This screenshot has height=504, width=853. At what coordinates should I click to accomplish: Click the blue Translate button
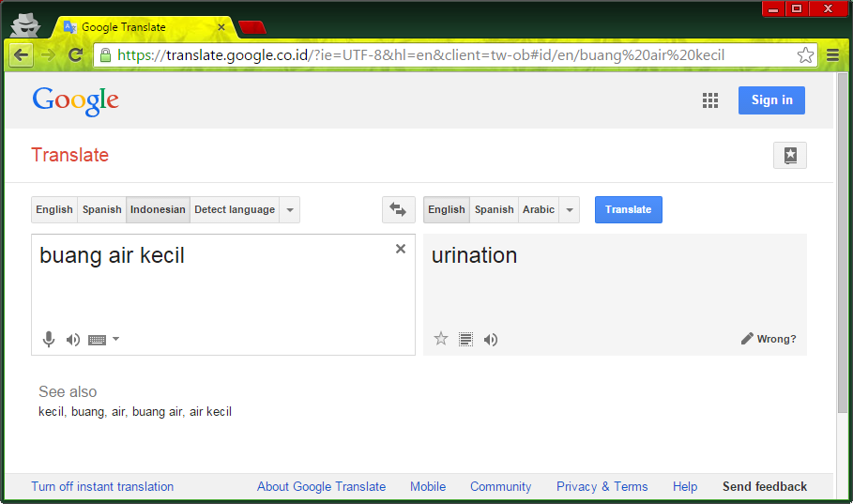tap(629, 209)
